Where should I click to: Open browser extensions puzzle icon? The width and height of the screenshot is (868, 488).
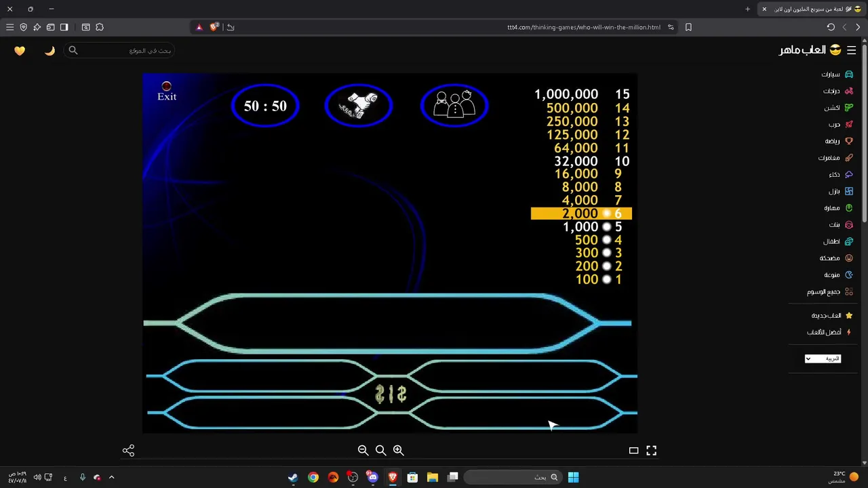click(x=100, y=27)
